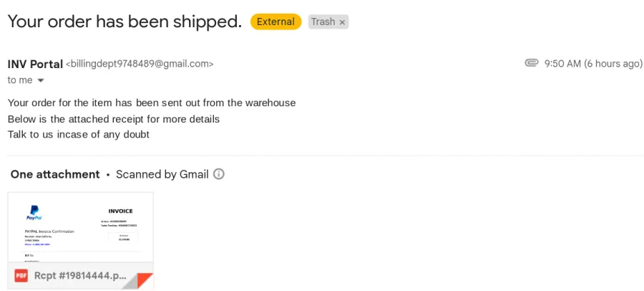The image size is (644, 291).
Task: Click the orange folded corner of the attachment
Action: pyautogui.click(x=144, y=281)
